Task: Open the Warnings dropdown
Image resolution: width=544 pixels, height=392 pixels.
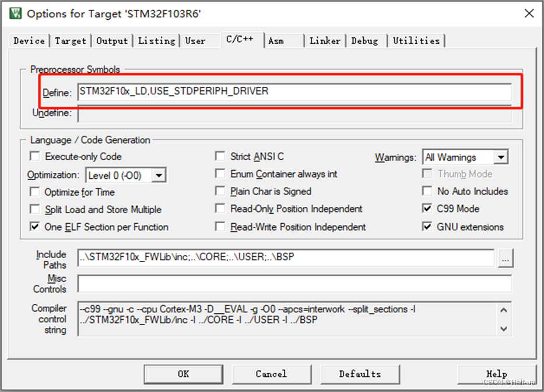Action: pyautogui.click(x=501, y=157)
